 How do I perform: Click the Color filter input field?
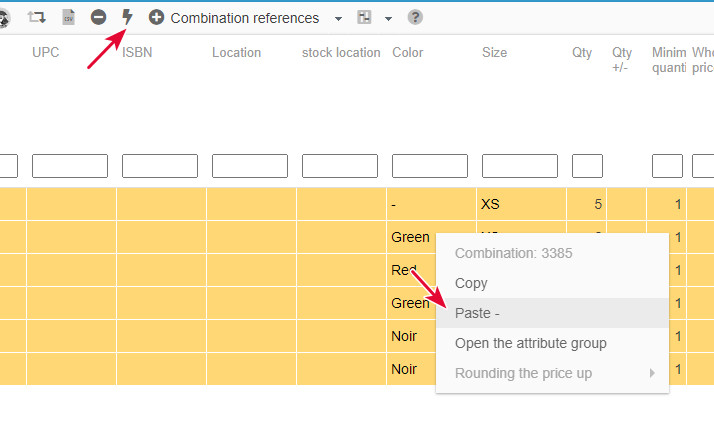click(429, 166)
